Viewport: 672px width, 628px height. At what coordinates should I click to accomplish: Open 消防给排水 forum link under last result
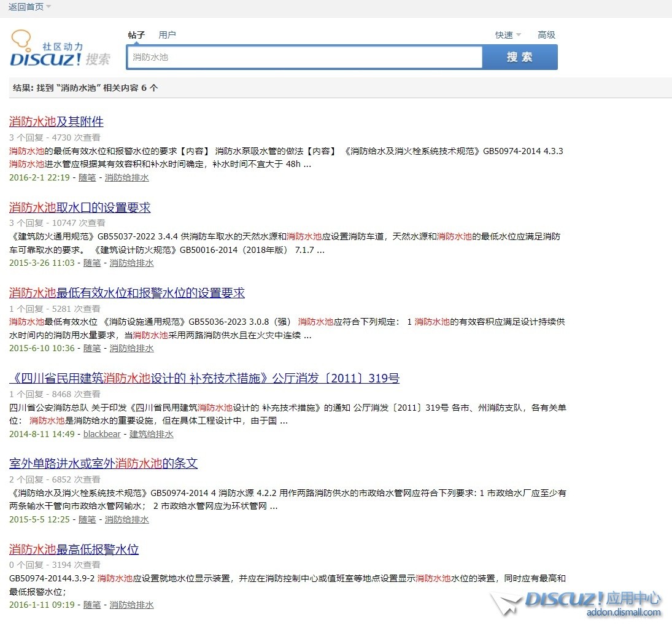131,605
